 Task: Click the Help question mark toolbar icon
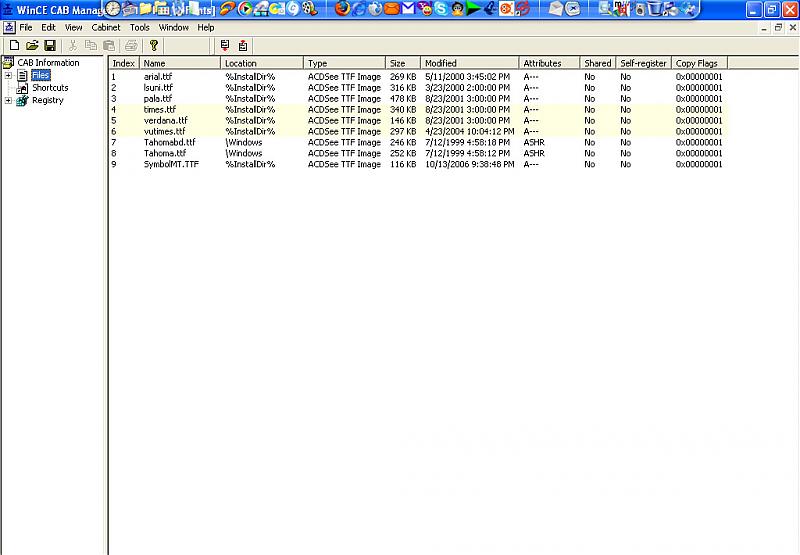(153, 45)
